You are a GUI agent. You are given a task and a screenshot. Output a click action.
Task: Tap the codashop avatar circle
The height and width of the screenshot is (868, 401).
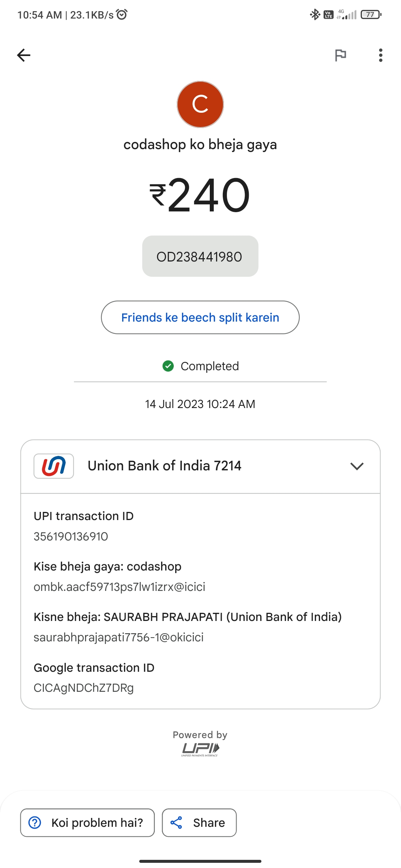pyautogui.click(x=200, y=104)
